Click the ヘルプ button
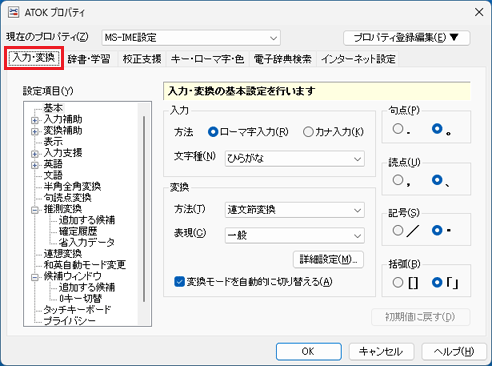 coord(454,351)
